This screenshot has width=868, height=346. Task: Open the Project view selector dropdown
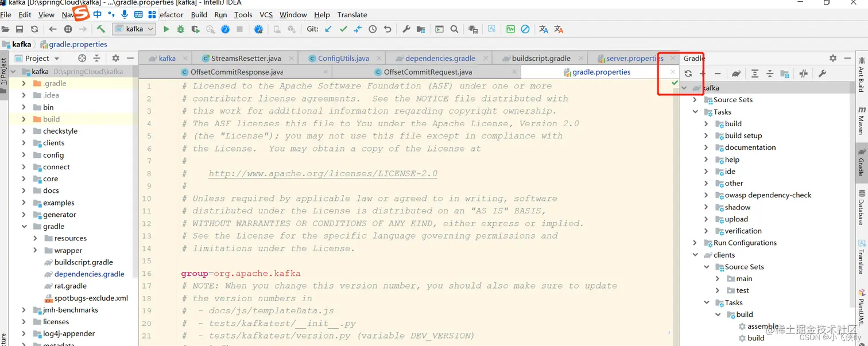tap(43, 58)
